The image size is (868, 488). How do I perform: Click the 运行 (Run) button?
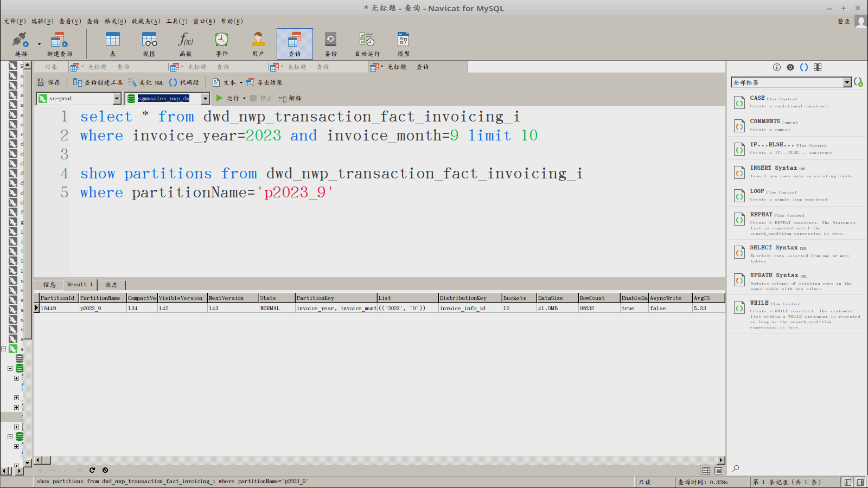click(x=228, y=98)
